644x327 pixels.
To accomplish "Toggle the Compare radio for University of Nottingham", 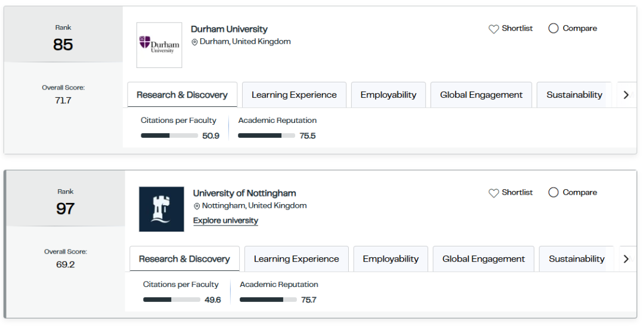I will 553,192.
